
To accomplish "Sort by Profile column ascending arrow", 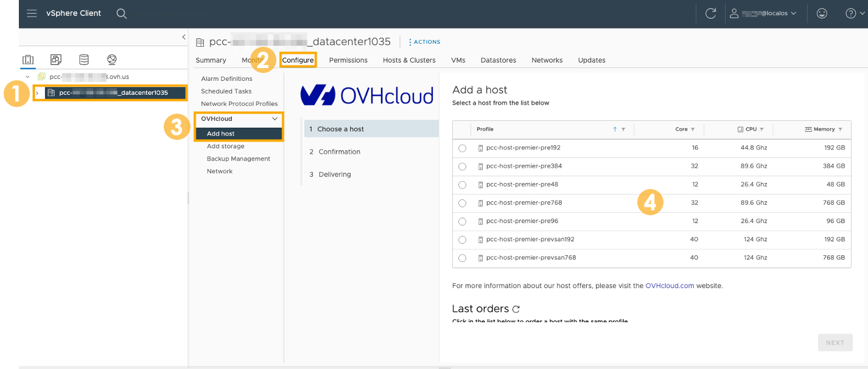I will 615,129.
